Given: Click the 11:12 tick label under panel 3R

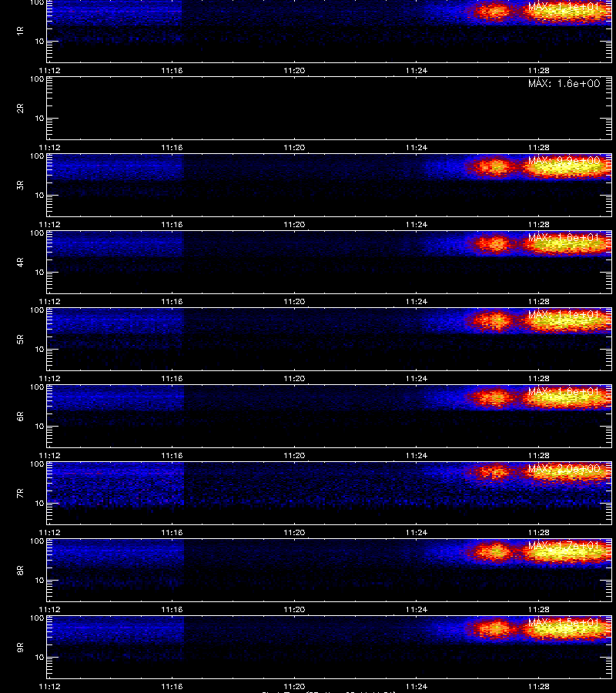Looking at the screenshot, I should click(x=49, y=225).
